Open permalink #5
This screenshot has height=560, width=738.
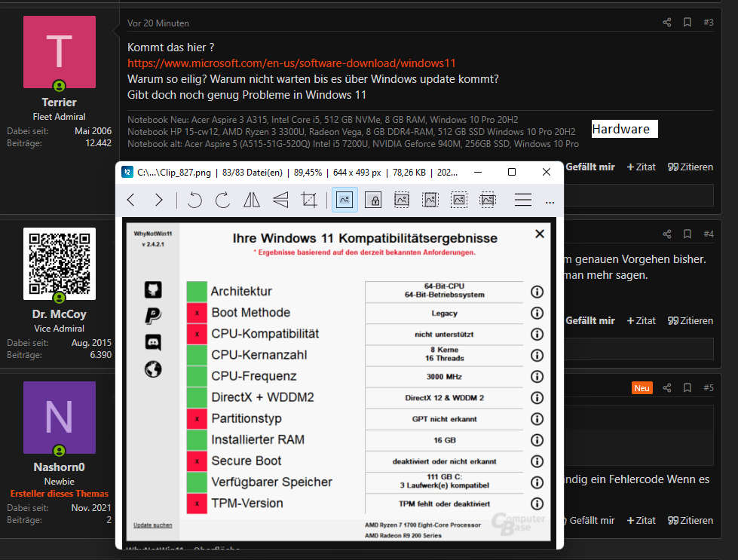point(709,387)
